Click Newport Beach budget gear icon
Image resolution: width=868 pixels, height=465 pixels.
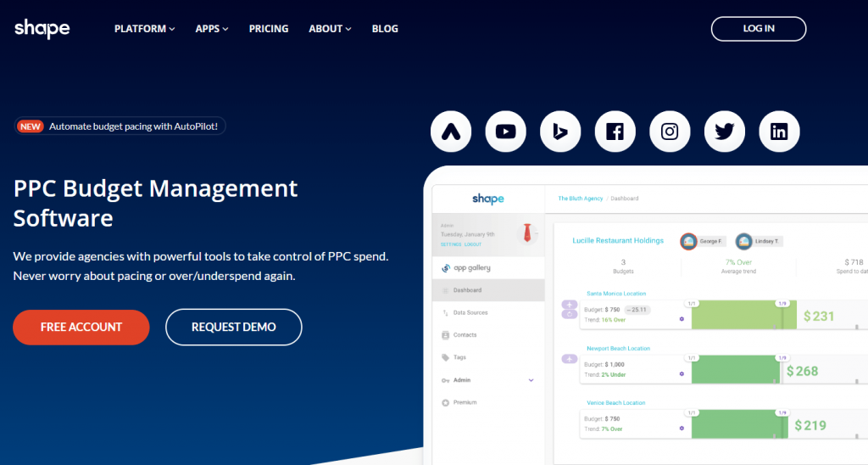pyautogui.click(x=682, y=374)
